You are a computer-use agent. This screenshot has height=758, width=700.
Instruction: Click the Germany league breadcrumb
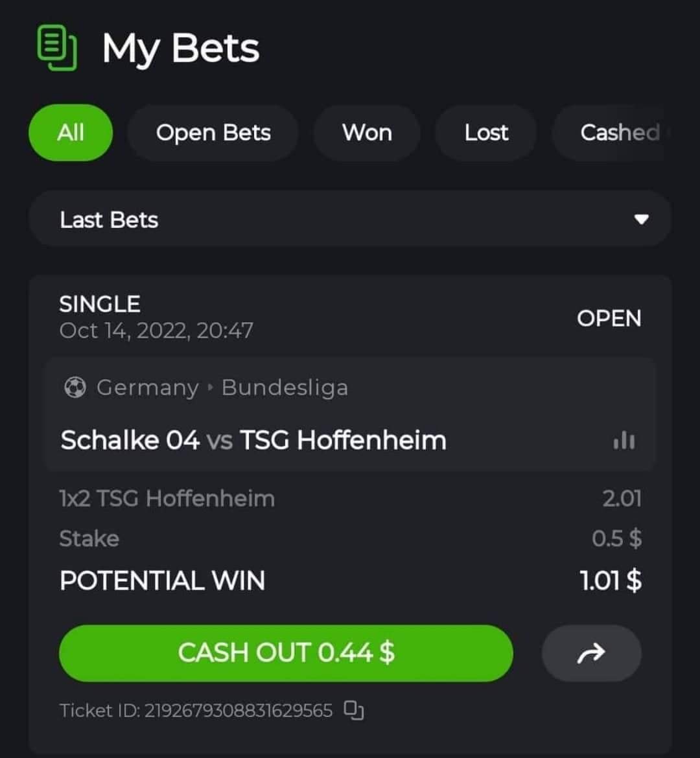point(147,387)
